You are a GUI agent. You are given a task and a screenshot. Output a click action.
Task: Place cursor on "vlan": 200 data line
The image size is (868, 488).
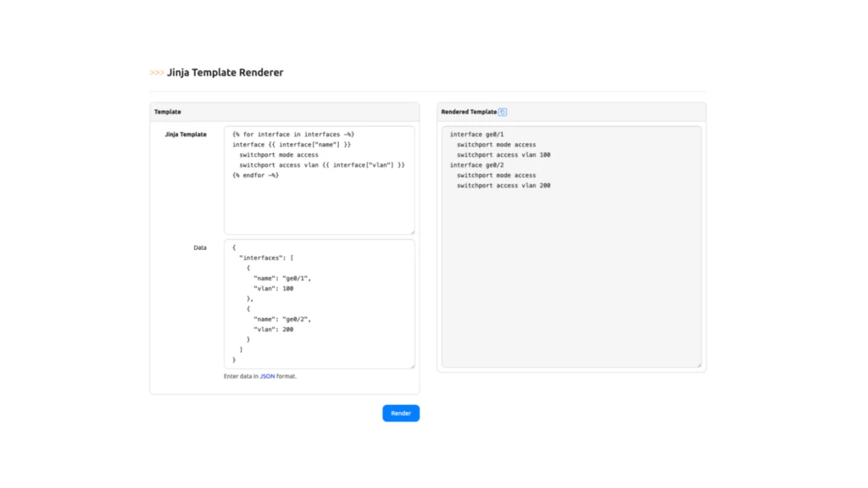[x=274, y=330]
